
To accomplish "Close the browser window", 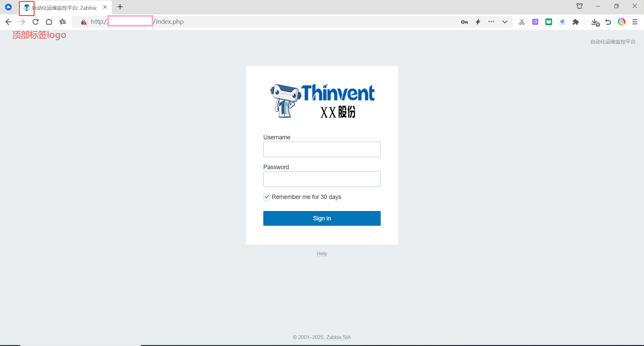I will pyautogui.click(x=635, y=6).
